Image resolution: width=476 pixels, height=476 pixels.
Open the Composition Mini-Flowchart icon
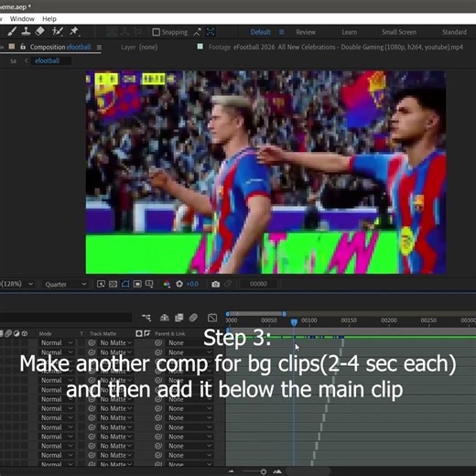(146, 318)
